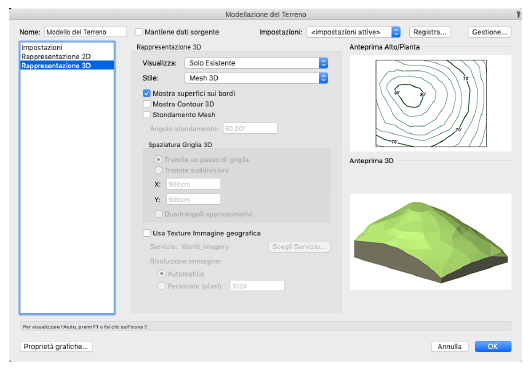
Task: Click the 'Registra...' button
Action: click(x=430, y=32)
